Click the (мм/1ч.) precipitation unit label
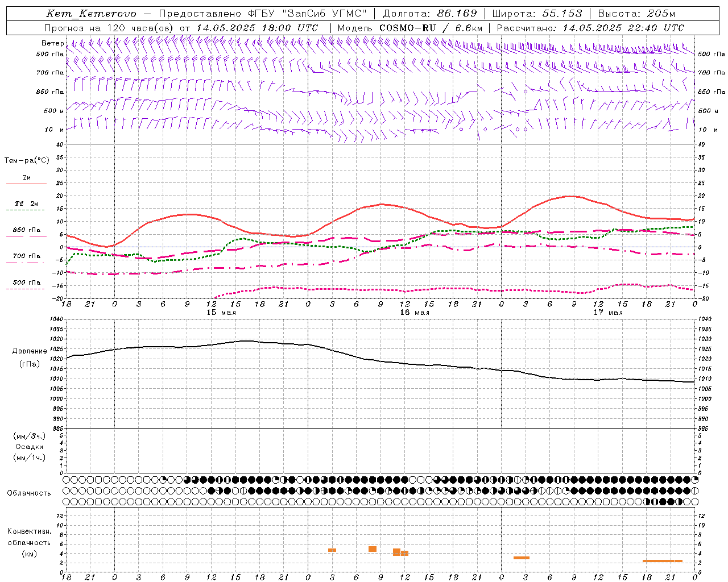This screenshot has width=728, height=582. 30,458
